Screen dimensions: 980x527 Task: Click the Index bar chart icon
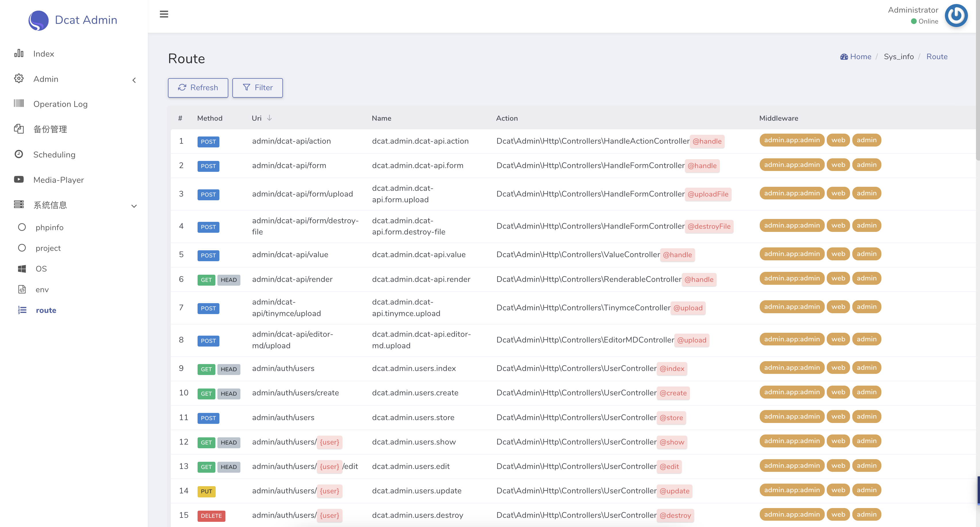click(x=19, y=54)
